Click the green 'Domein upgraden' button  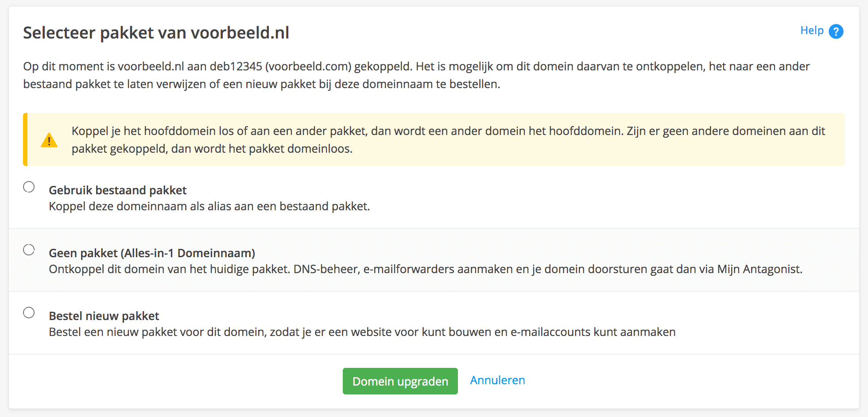click(400, 381)
